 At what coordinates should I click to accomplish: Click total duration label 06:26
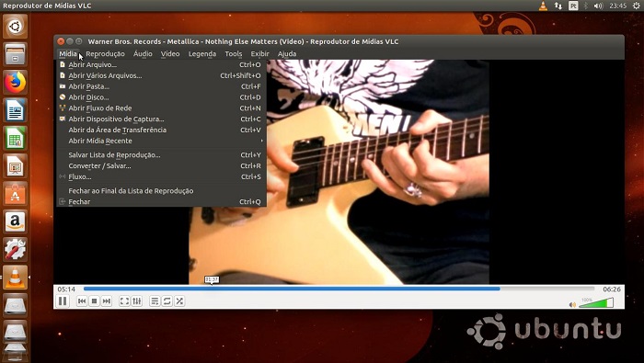pos(612,289)
